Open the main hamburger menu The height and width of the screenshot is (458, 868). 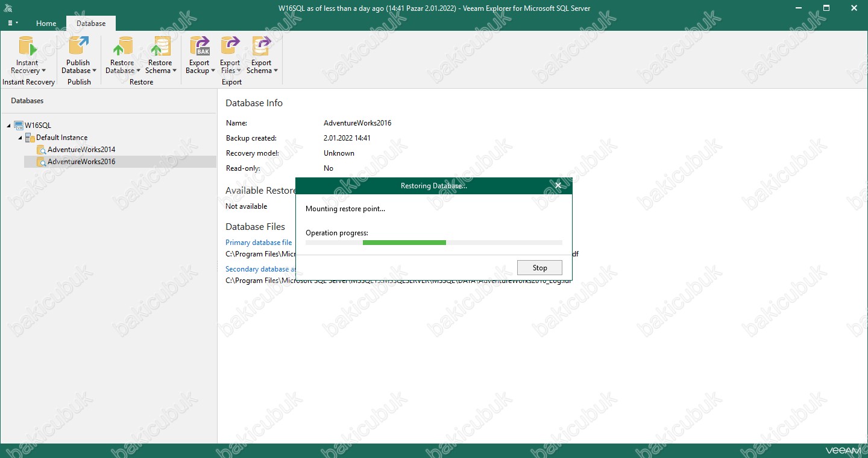coord(12,23)
